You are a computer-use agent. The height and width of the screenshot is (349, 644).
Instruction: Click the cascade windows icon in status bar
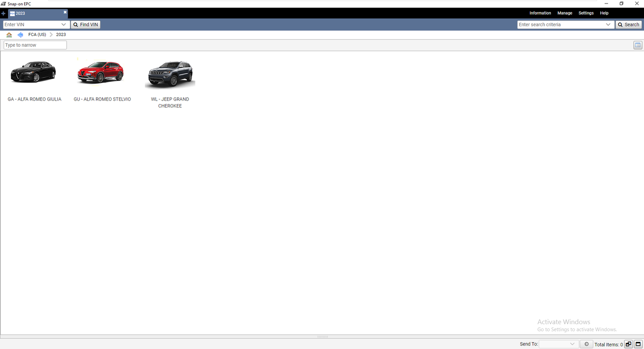[628, 344]
